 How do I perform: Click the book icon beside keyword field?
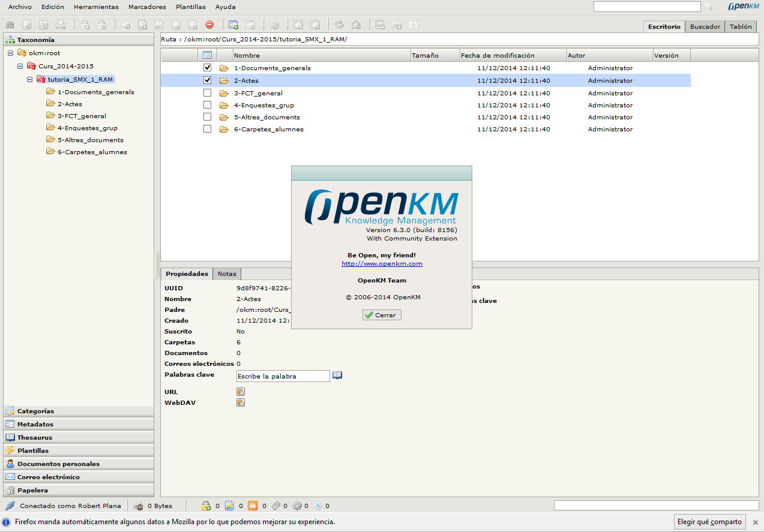[x=337, y=375]
